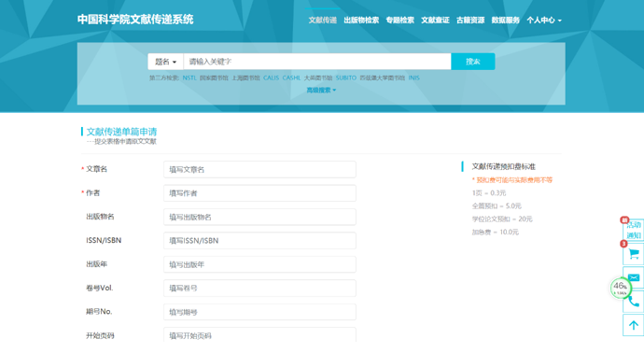The height and width of the screenshot is (353, 644).
Task: Click the 中国科学院文献传递系统 site title
Action: pos(135,20)
